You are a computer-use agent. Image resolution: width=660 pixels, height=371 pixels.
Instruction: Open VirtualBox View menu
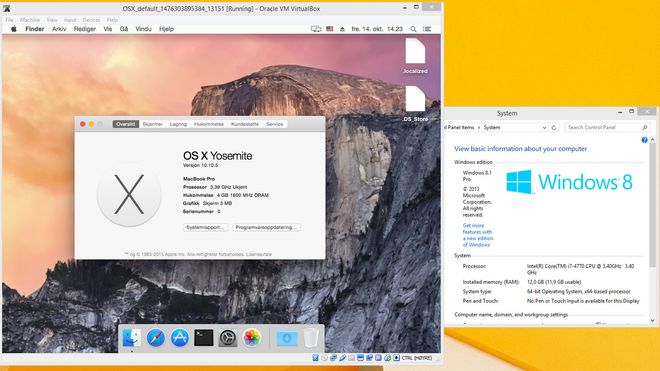(x=52, y=20)
